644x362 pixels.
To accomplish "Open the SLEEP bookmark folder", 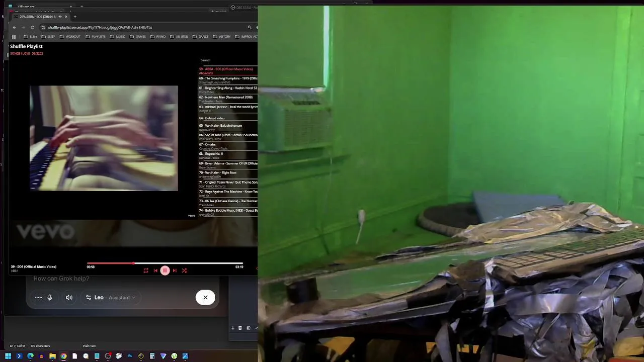I will 48,37.
